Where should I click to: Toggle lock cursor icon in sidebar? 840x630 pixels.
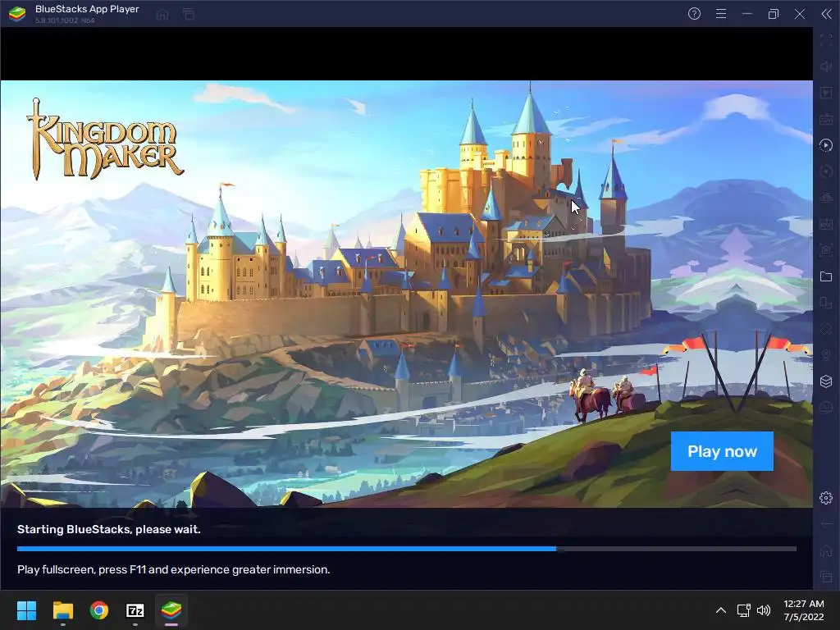coord(826,93)
